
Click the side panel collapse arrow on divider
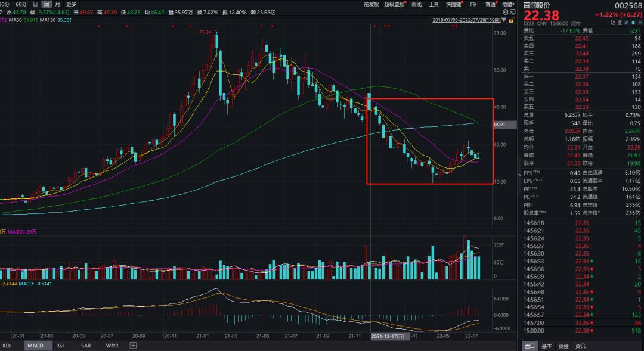519,175
